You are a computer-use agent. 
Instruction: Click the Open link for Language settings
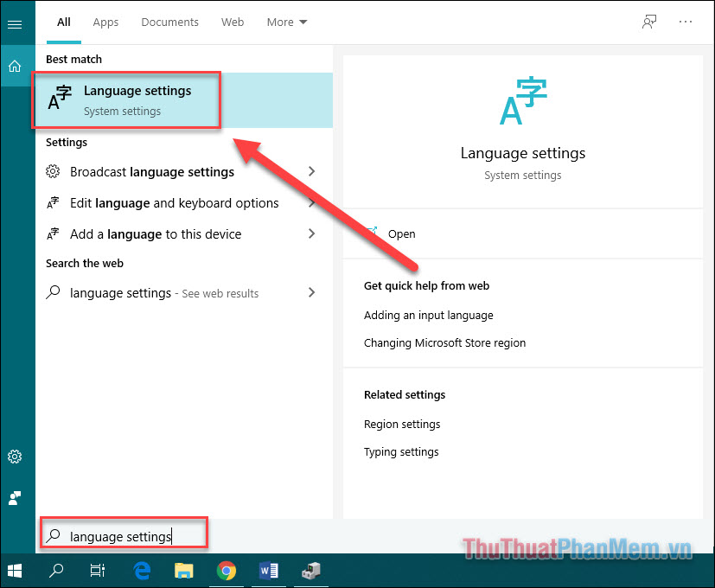[x=401, y=233]
